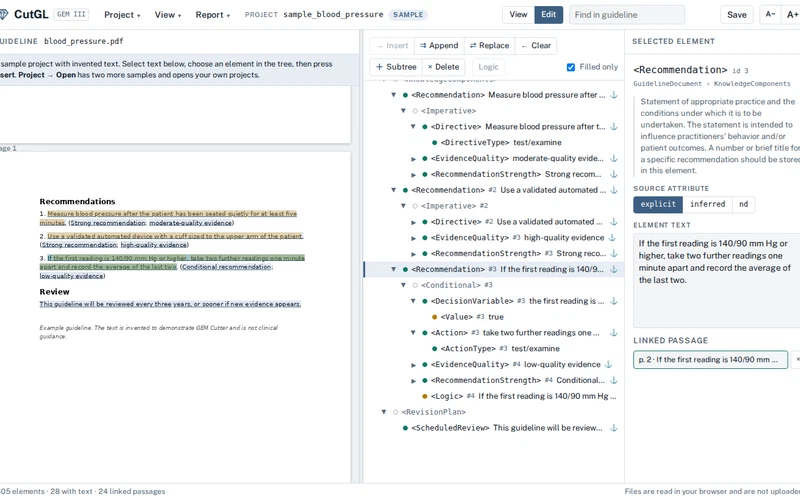Open the Project menu
Screen dimensions: 800x500
pyautogui.click(x=122, y=15)
